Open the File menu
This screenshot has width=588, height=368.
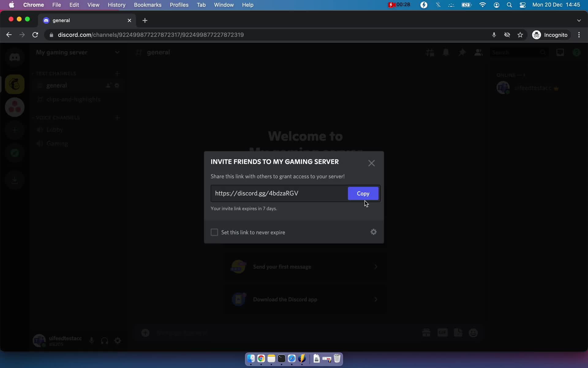pos(56,5)
